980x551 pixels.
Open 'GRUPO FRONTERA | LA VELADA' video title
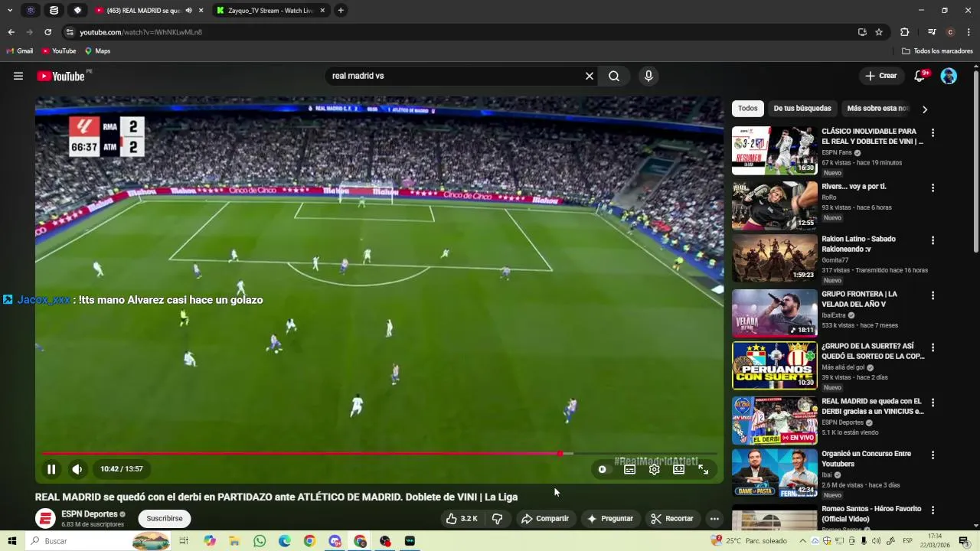pos(859,299)
